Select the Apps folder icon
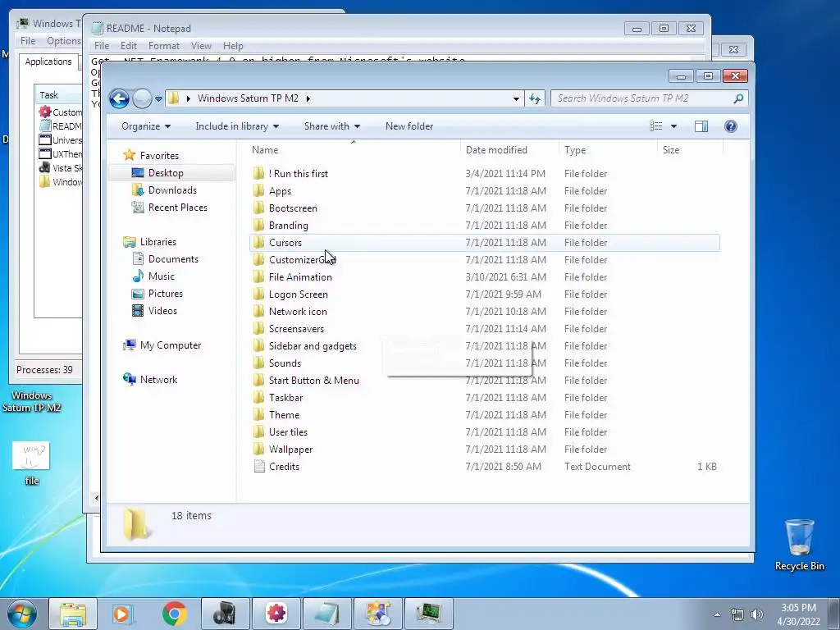This screenshot has height=630, width=840. click(x=258, y=190)
